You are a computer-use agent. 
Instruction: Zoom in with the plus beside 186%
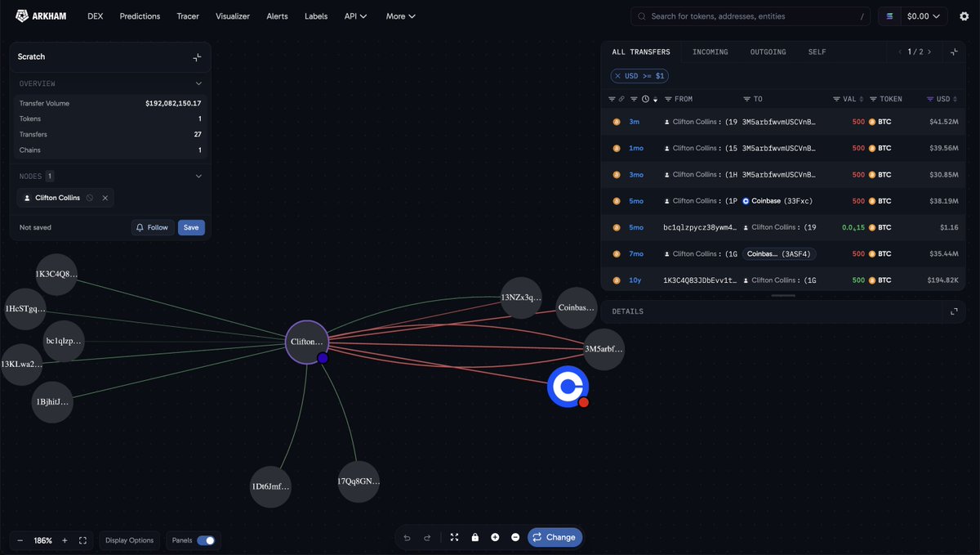tap(65, 540)
